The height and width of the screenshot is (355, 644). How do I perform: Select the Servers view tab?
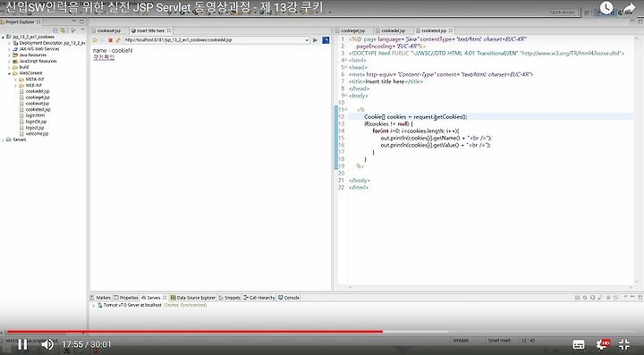[x=153, y=298]
